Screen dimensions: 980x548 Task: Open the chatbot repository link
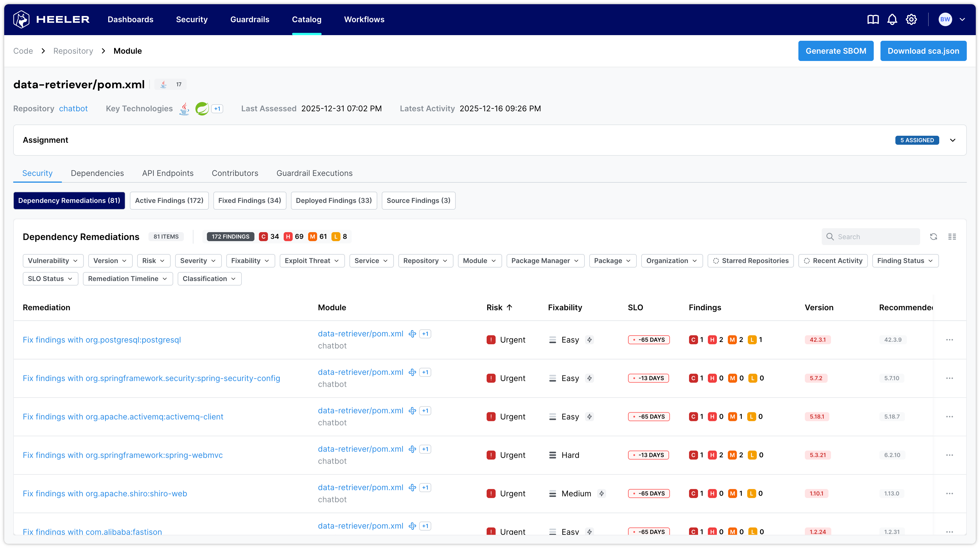pyautogui.click(x=73, y=108)
